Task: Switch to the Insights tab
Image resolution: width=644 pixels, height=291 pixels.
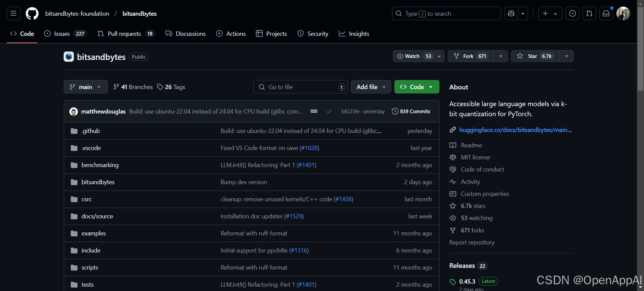Action: pyautogui.click(x=354, y=34)
